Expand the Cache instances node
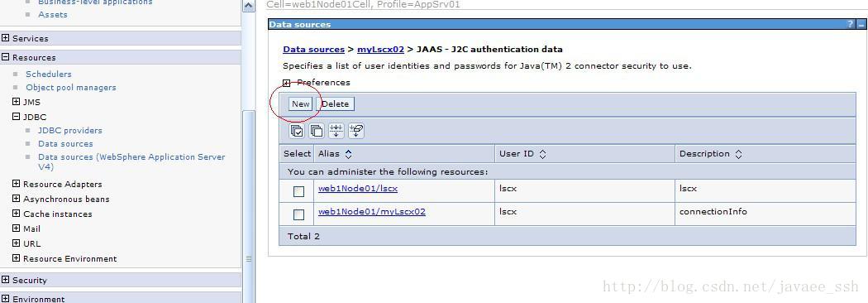 tap(16, 214)
